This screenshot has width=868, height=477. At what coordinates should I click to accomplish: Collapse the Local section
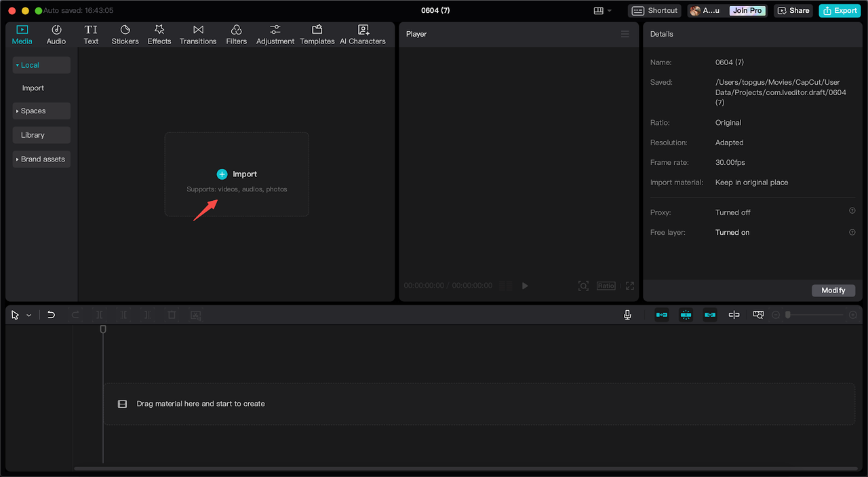click(41, 65)
